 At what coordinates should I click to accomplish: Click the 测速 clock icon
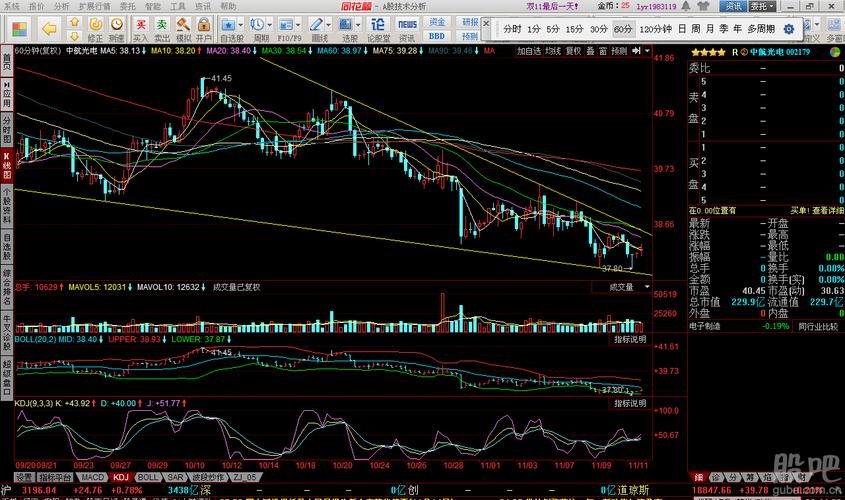116,24
